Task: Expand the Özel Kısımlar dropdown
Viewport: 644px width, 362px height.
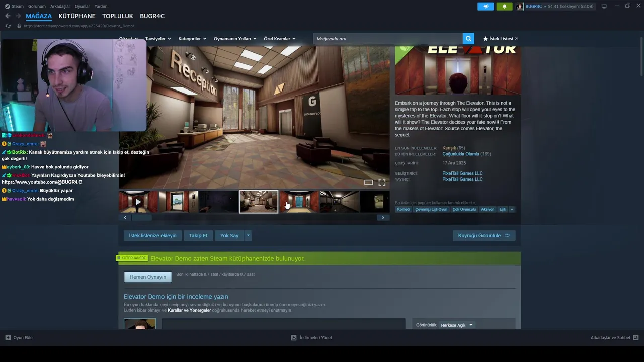Action: pos(280,39)
